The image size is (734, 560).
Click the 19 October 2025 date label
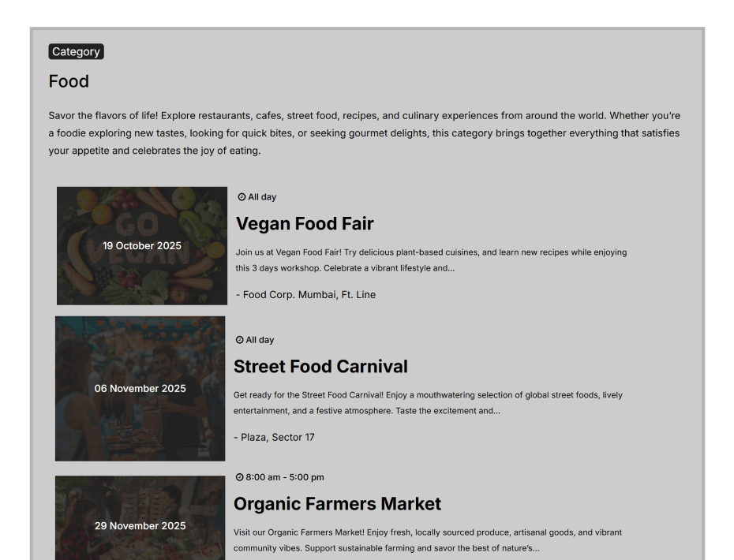click(142, 245)
